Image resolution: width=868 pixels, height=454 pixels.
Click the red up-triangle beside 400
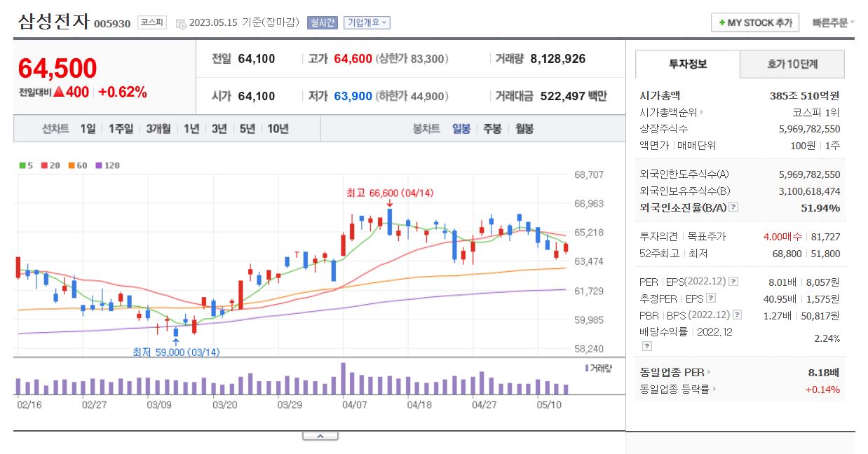pyautogui.click(x=59, y=92)
